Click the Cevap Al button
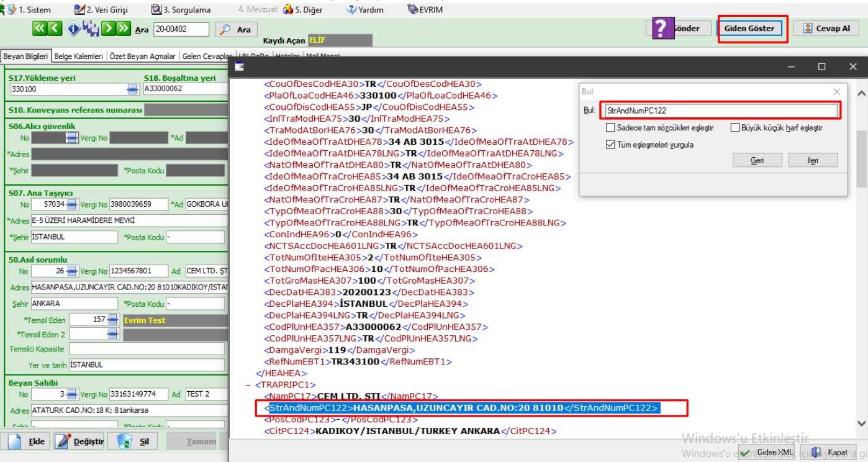 pos(826,29)
